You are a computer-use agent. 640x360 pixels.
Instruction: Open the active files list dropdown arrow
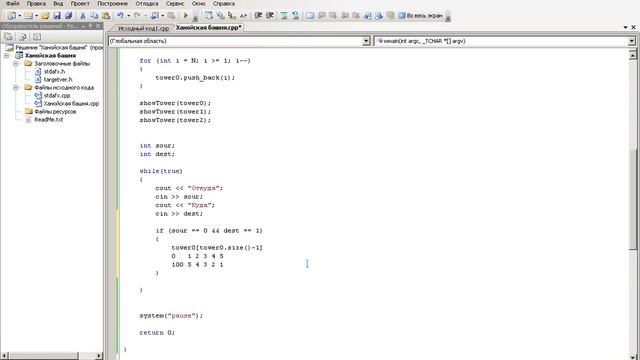(625, 27)
